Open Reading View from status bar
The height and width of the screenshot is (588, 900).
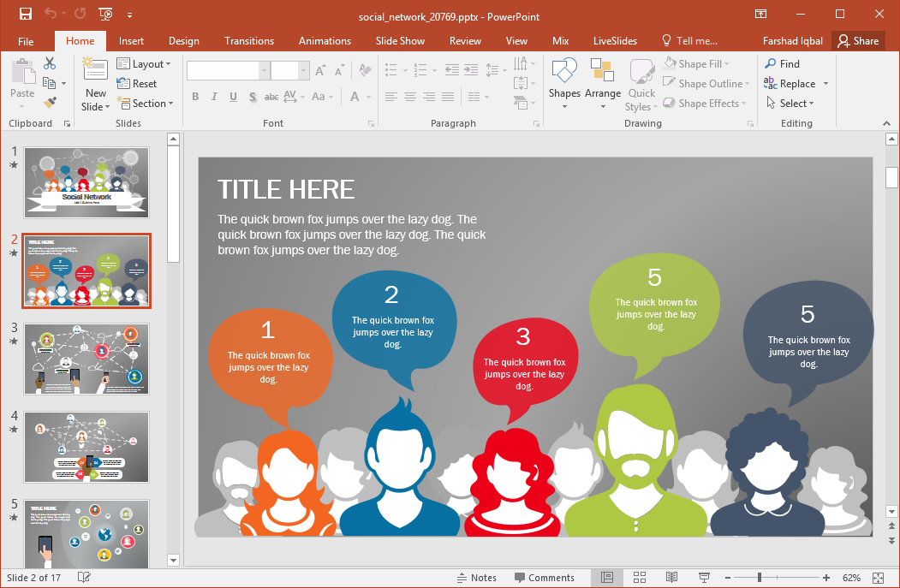tap(672, 578)
